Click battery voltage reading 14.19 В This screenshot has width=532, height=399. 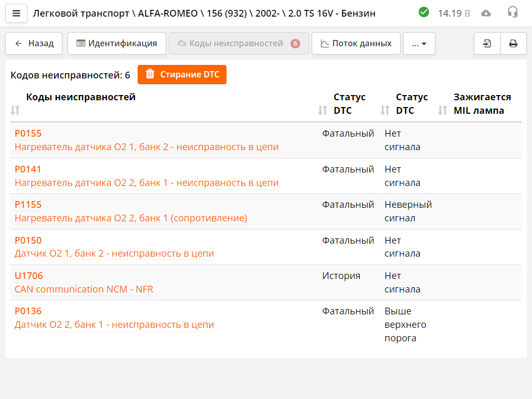(454, 13)
